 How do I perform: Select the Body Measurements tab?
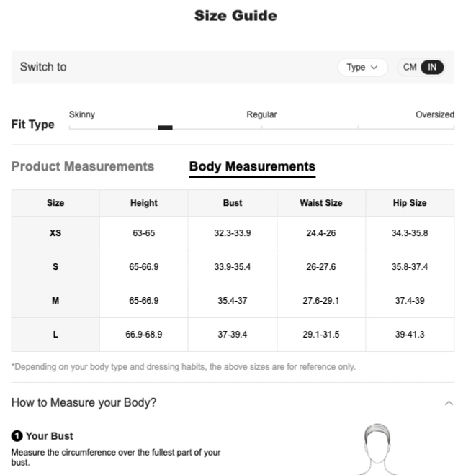252,166
